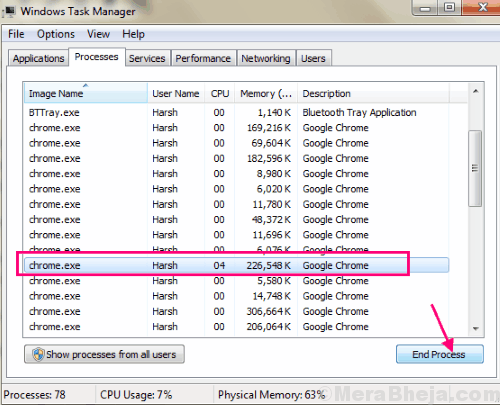
Task: Switch to the Applications tab
Action: [38, 58]
